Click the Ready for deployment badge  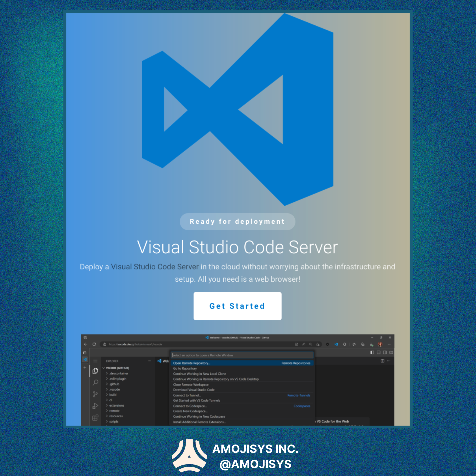point(237,221)
